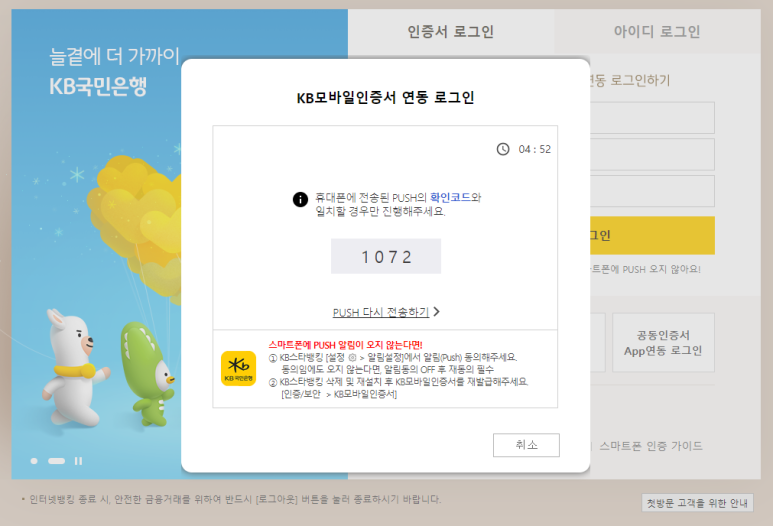Click the KB모바일인증서 연동 로그인 title

click(x=385, y=97)
